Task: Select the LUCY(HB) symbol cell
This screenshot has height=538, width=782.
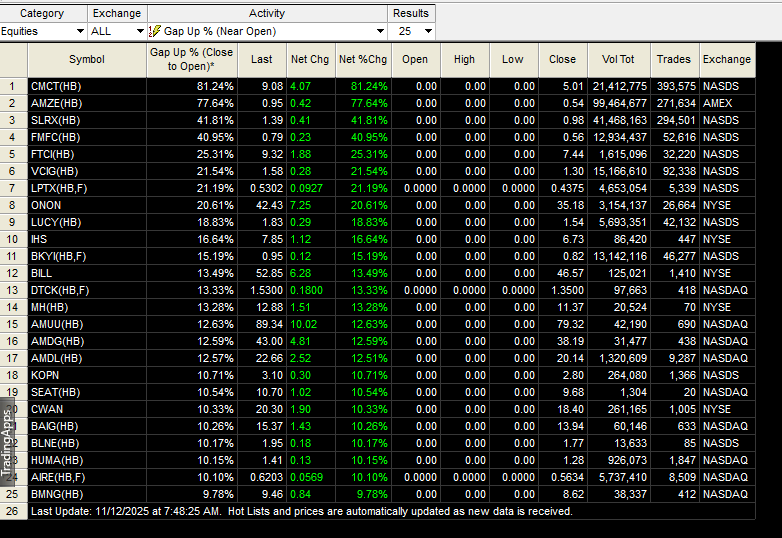Action: (x=87, y=222)
